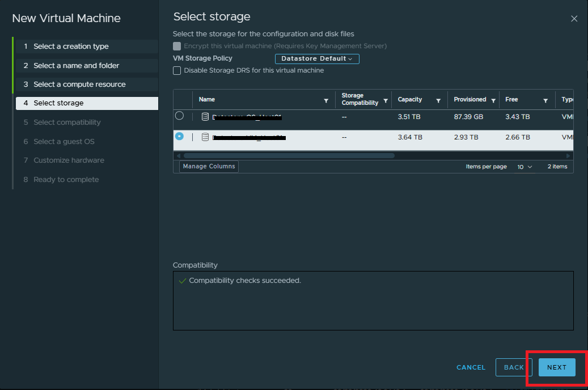Viewport: 588px width, 390px height.
Task: Select the second datastore radio button
Action: click(x=180, y=137)
